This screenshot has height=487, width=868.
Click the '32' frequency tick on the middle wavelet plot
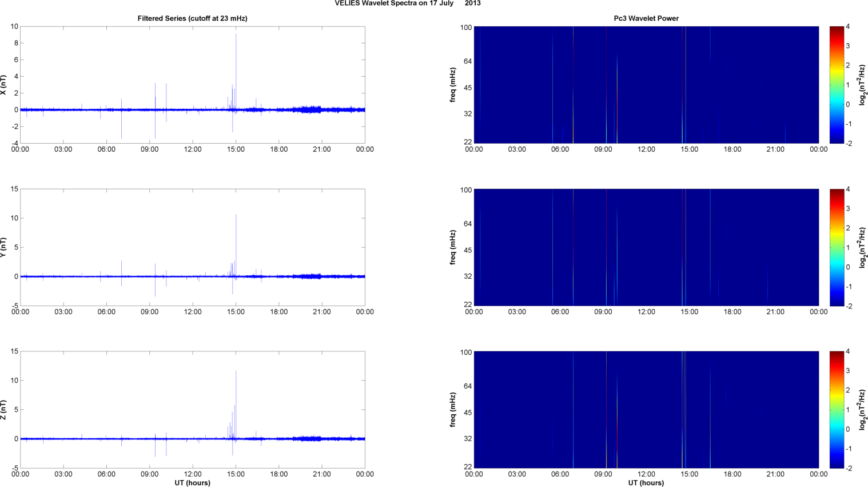point(468,276)
